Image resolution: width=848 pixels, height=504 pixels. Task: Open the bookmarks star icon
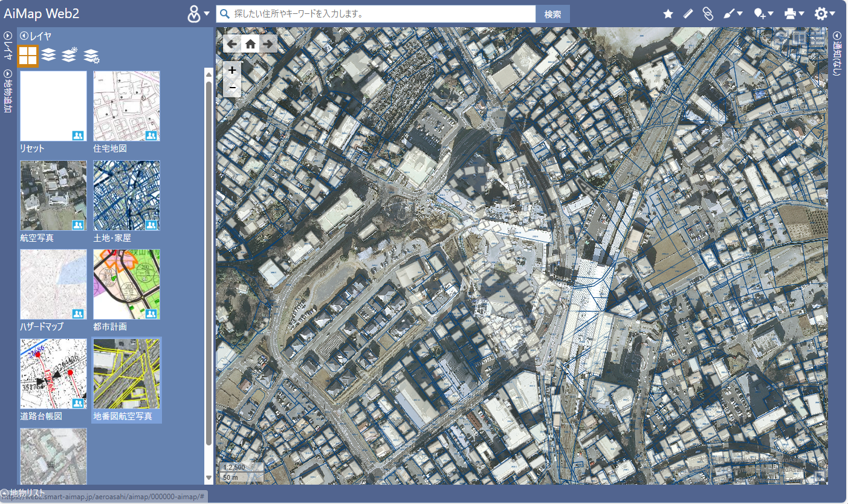668,14
